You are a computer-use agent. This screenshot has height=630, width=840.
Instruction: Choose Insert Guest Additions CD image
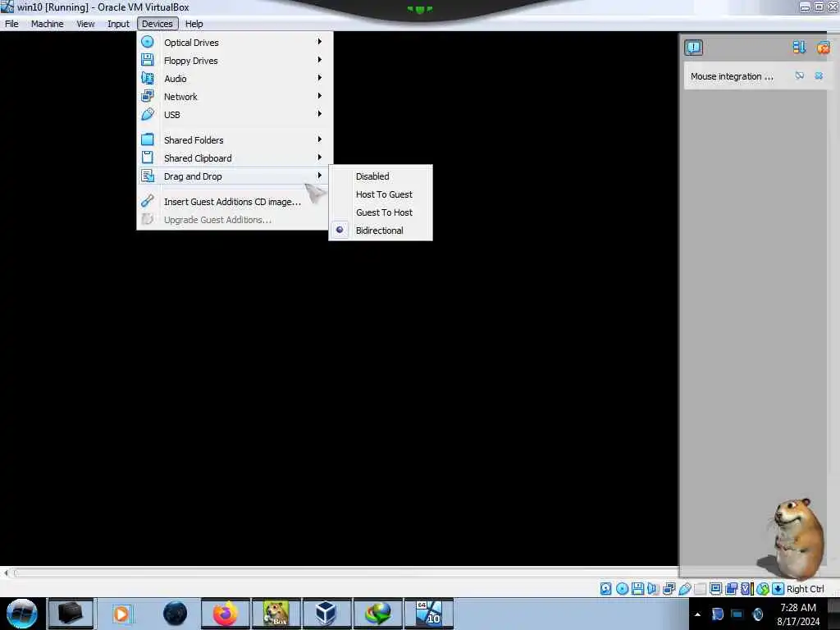(235, 202)
